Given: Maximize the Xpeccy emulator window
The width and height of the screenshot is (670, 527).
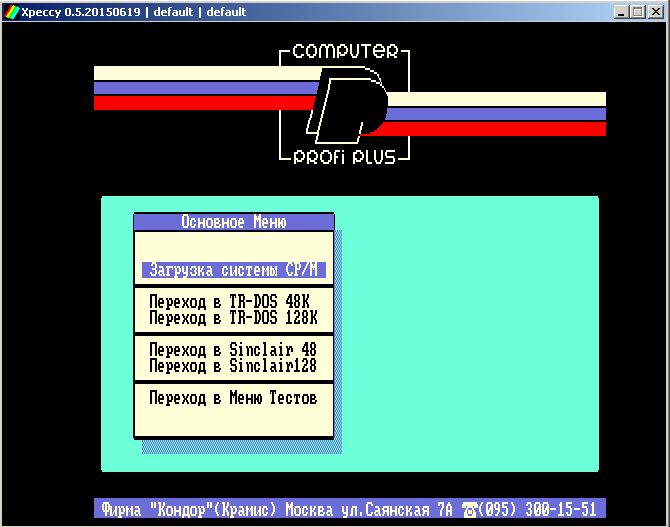Looking at the screenshot, I should tap(638, 11).
